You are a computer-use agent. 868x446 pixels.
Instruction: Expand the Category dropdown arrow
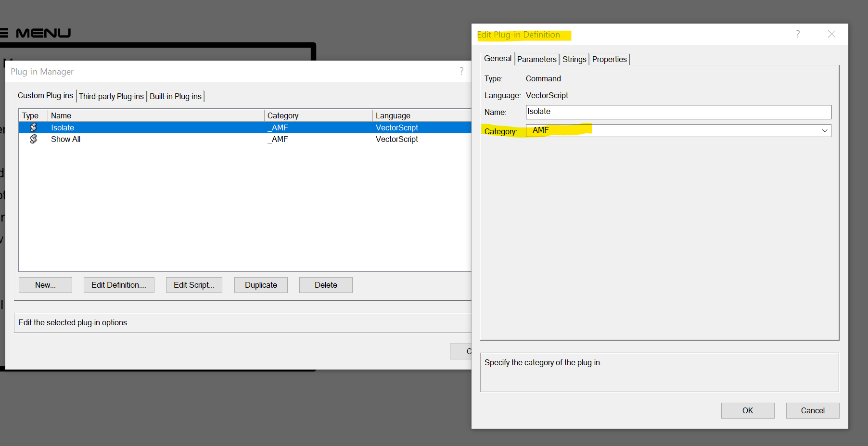tap(824, 131)
